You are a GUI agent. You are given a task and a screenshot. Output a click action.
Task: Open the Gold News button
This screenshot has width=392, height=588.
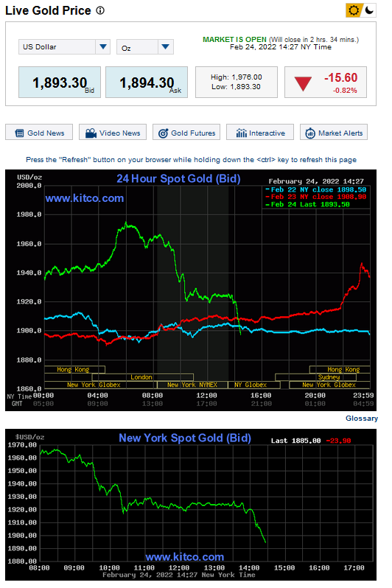point(39,133)
